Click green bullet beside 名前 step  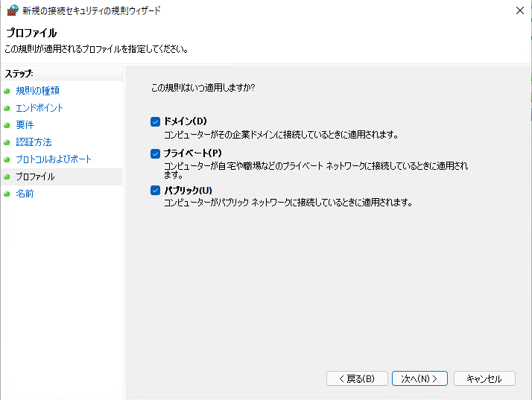[7, 194]
